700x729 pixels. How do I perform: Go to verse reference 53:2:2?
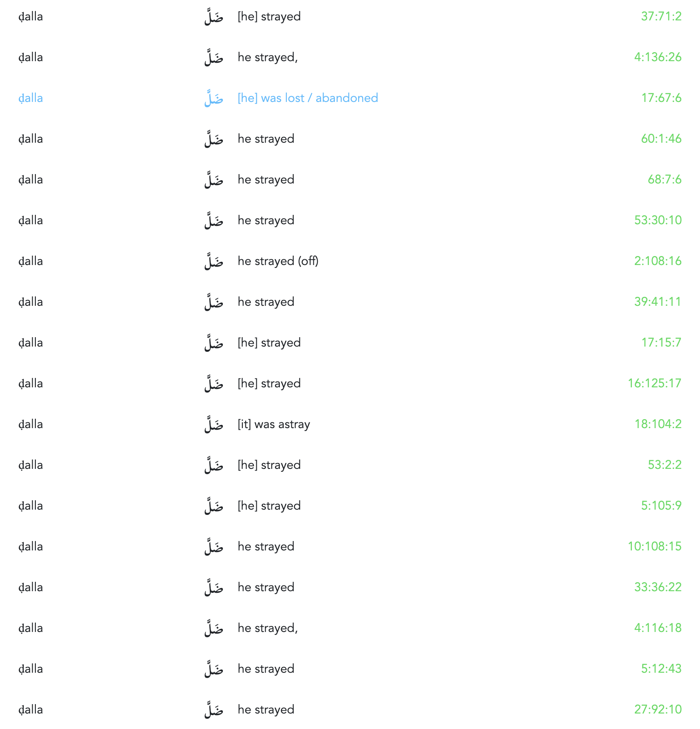pyautogui.click(x=664, y=465)
